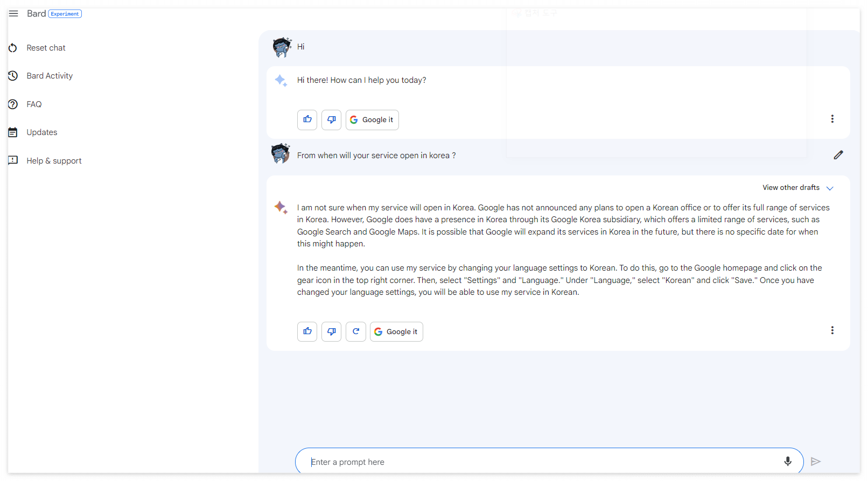Click the user's "Hi" message text
This screenshot has height=481, width=868.
click(x=300, y=47)
